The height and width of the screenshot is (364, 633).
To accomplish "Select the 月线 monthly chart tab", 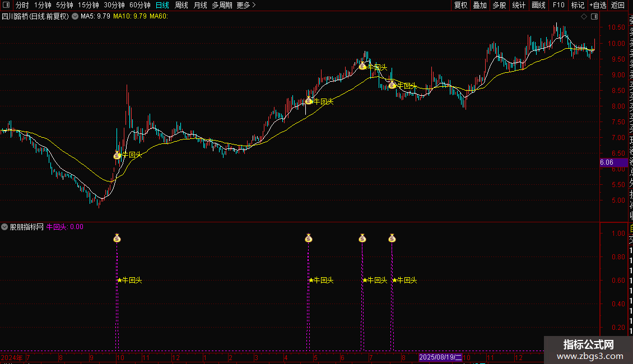I will tap(200, 5).
